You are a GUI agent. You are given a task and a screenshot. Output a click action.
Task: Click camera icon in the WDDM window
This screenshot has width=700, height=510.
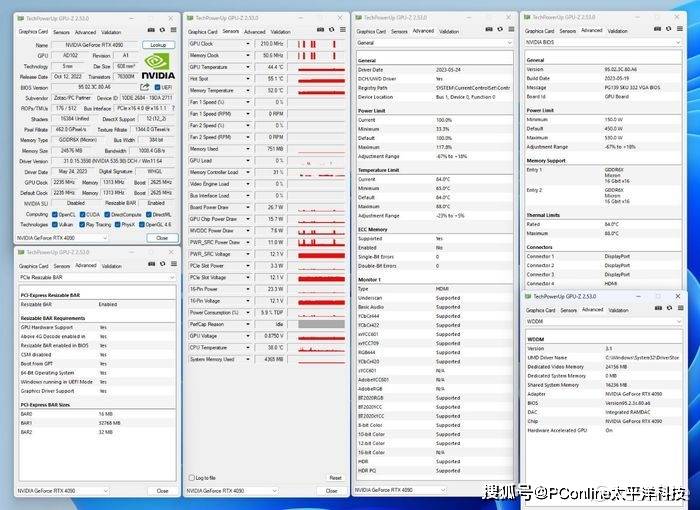[x=658, y=308]
